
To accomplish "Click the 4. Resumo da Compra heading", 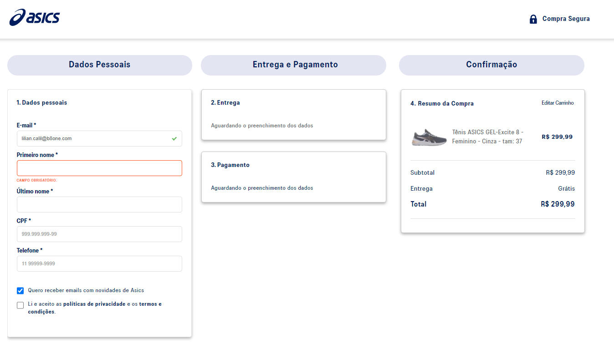I will (x=442, y=104).
